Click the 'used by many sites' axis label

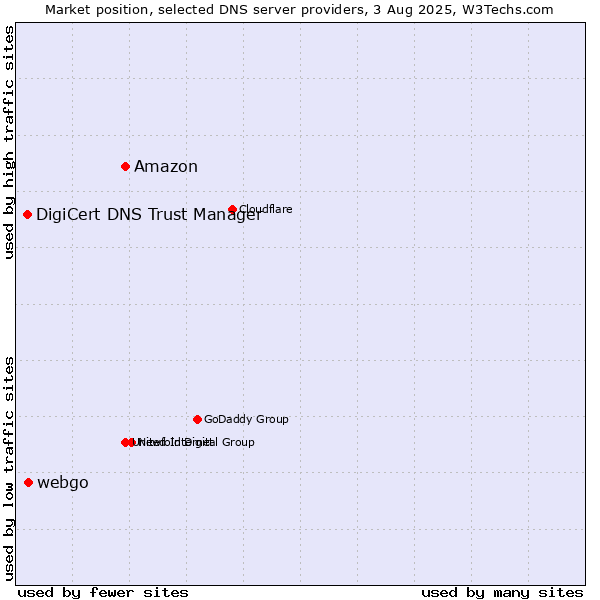click(x=502, y=593)
